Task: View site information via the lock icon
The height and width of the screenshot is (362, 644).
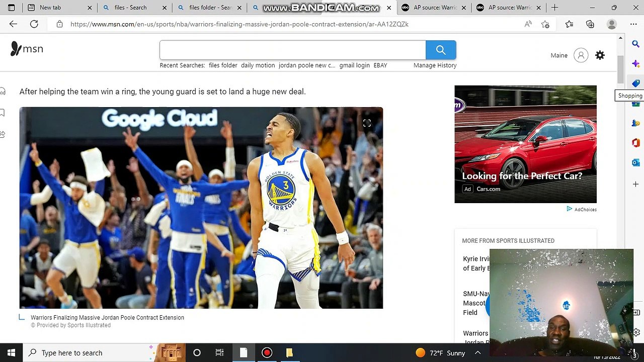Action: [59, 24]
